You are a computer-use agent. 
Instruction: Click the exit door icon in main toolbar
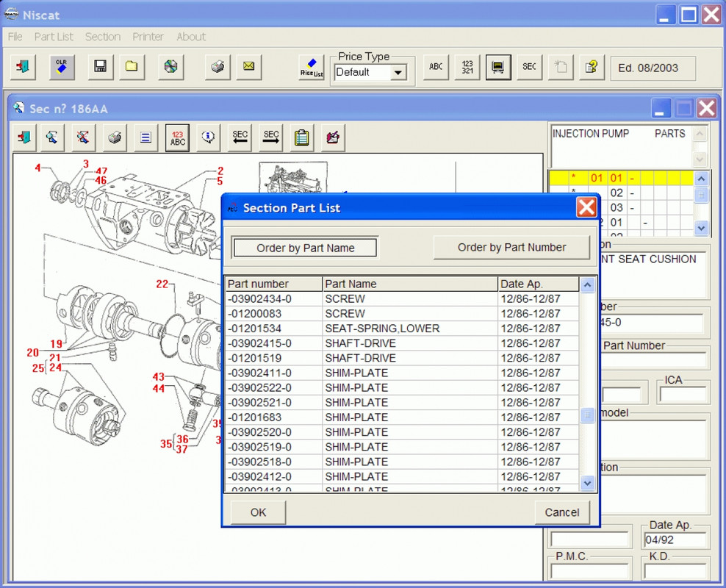coord(22,67)
